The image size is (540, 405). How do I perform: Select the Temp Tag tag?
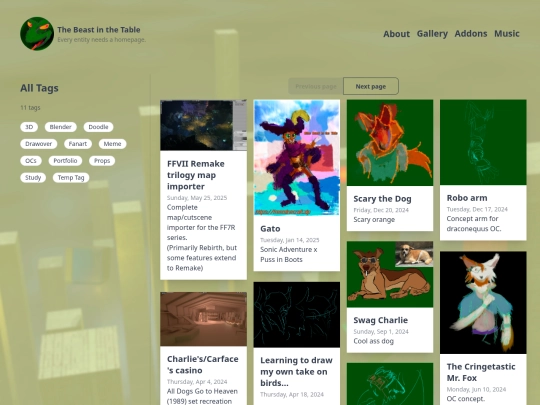click(71, 178)
